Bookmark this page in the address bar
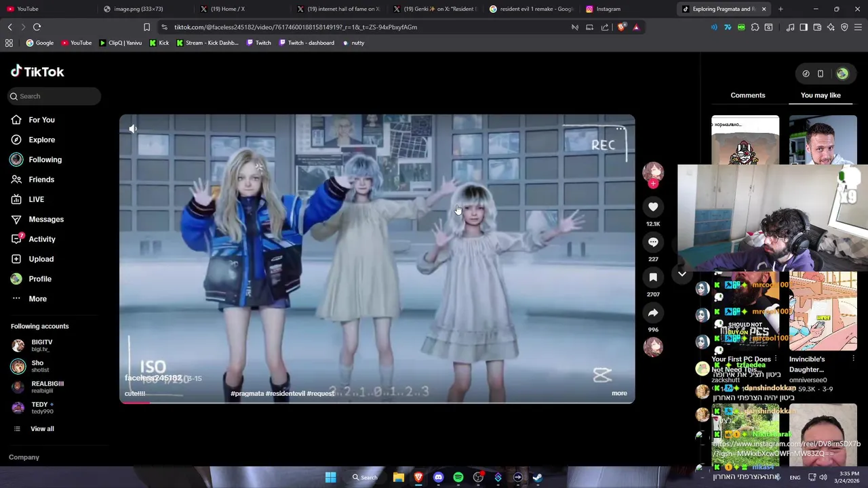The height and width of the screenshot is (488, 868). point(146,27)
